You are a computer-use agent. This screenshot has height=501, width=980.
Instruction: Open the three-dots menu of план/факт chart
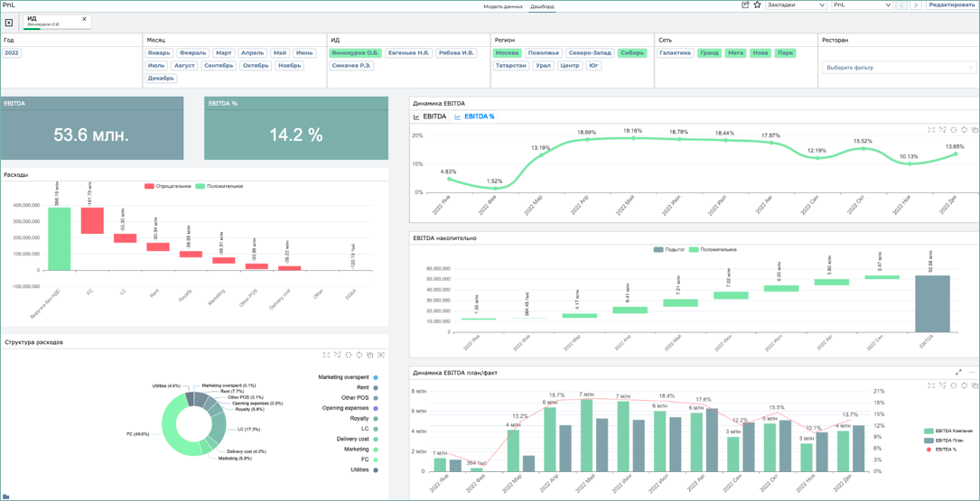click(x=972, y=372)
